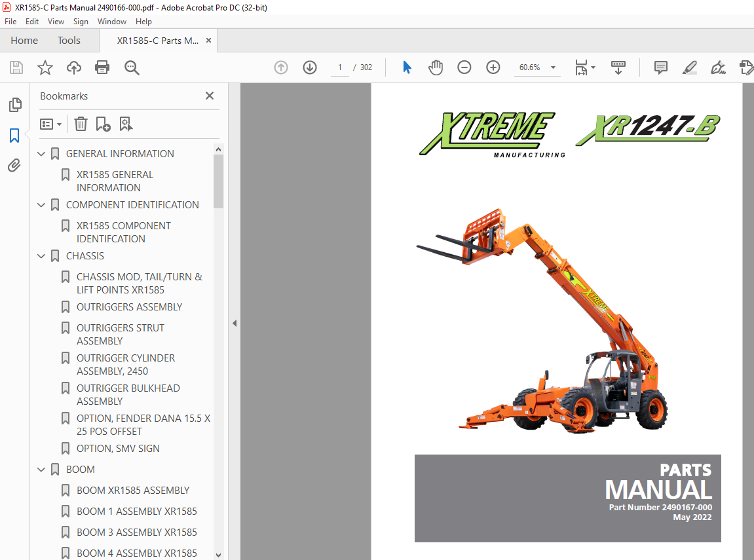Open OUTRIGGER BULKHEAD ASSEMBLY bookmark

pyautogui.click(x=128, y=394)
